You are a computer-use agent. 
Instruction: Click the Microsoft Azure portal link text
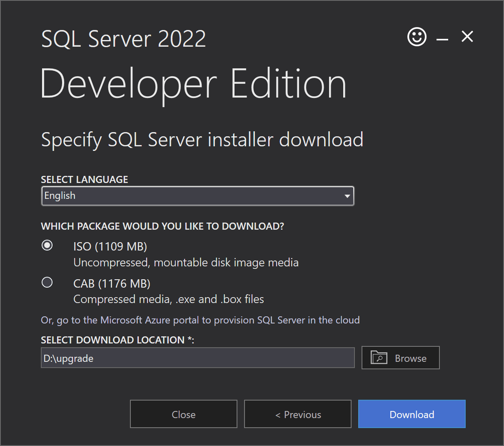[200, 320]
